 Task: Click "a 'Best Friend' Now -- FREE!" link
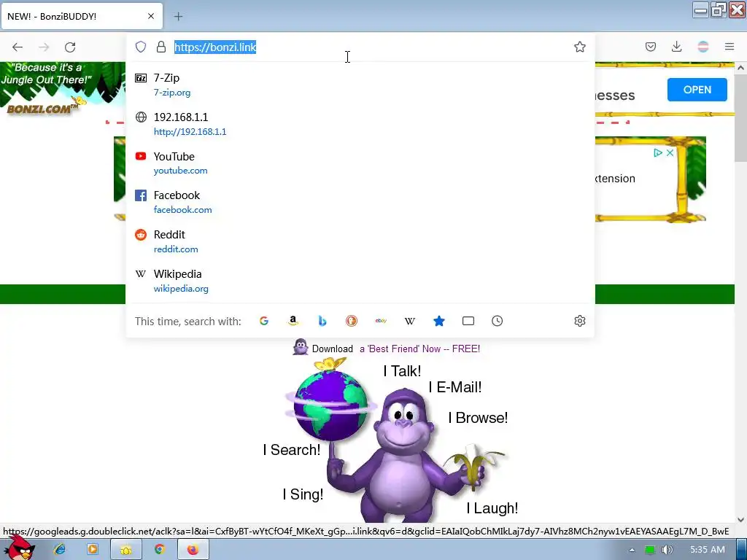pyautogui.click(x=419, y=349)
